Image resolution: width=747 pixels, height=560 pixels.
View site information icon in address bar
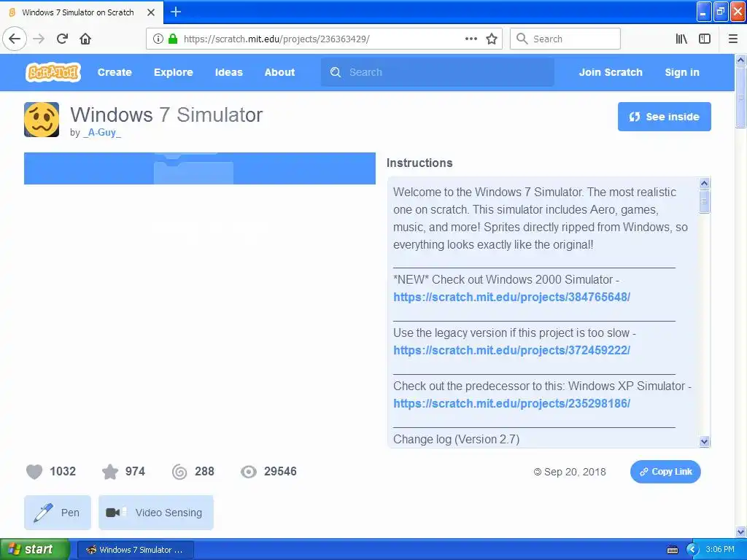[158, 39]
